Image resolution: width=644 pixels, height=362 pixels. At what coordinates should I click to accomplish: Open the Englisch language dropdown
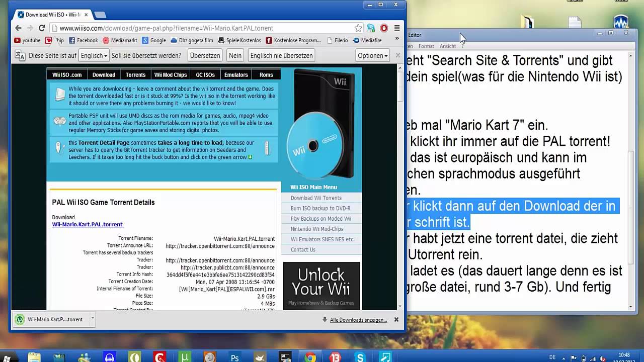click(94, 55)
